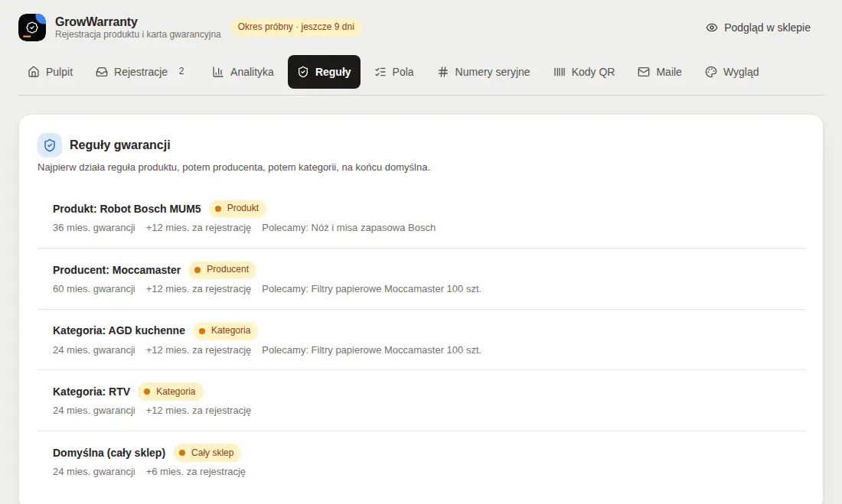Viewport: 842px width, 504px height.
Task: Click the inbox icon of Rejestracje
Action: (x=102, y=72)
